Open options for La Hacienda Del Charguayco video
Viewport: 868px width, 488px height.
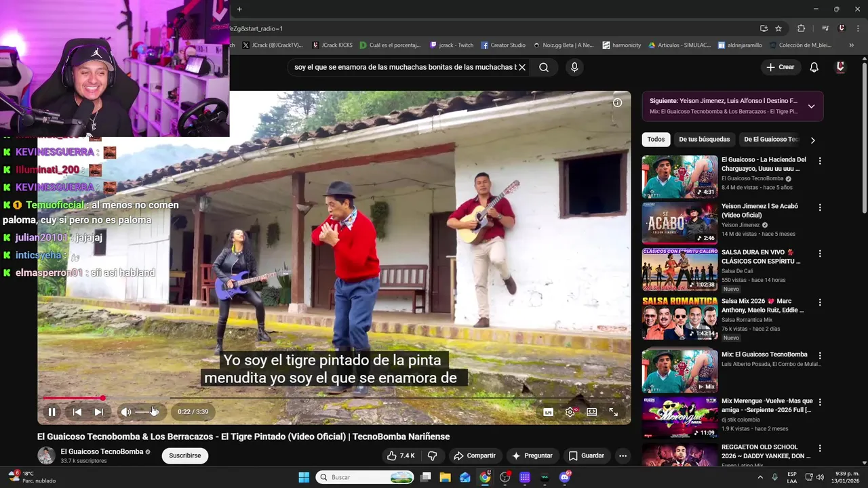tap(820, 161)
